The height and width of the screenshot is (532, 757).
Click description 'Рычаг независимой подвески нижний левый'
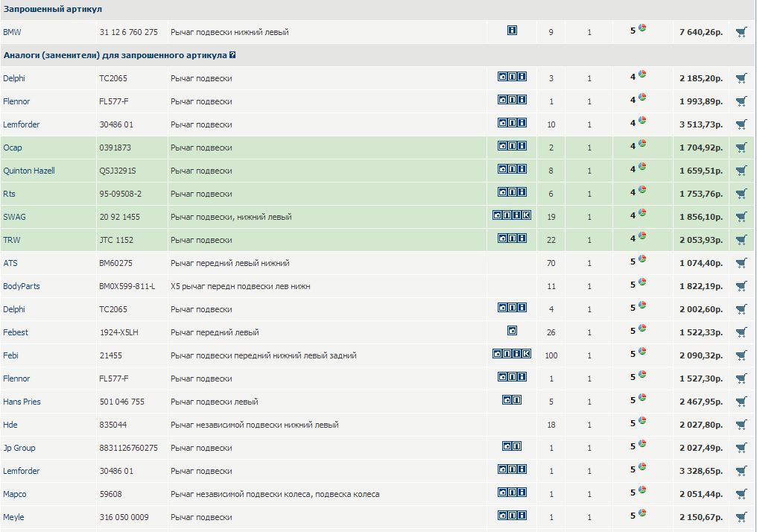[254, 425]
